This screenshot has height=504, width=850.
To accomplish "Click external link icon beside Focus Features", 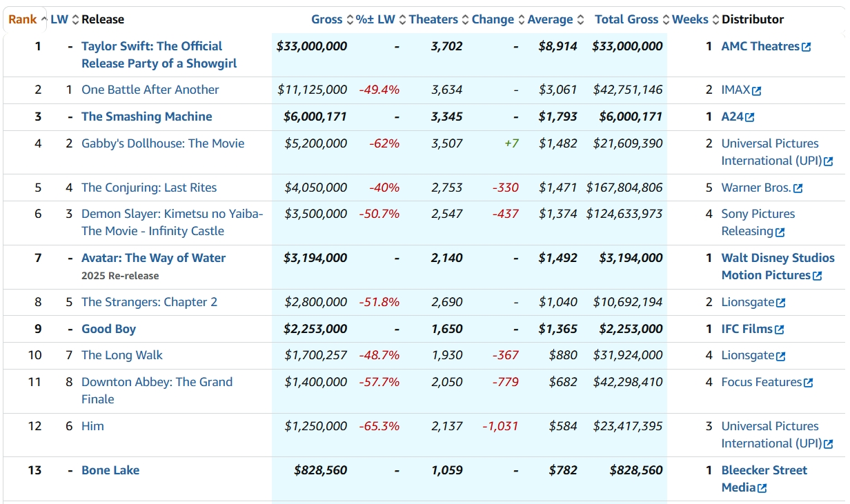I will [x=809, y=383].
